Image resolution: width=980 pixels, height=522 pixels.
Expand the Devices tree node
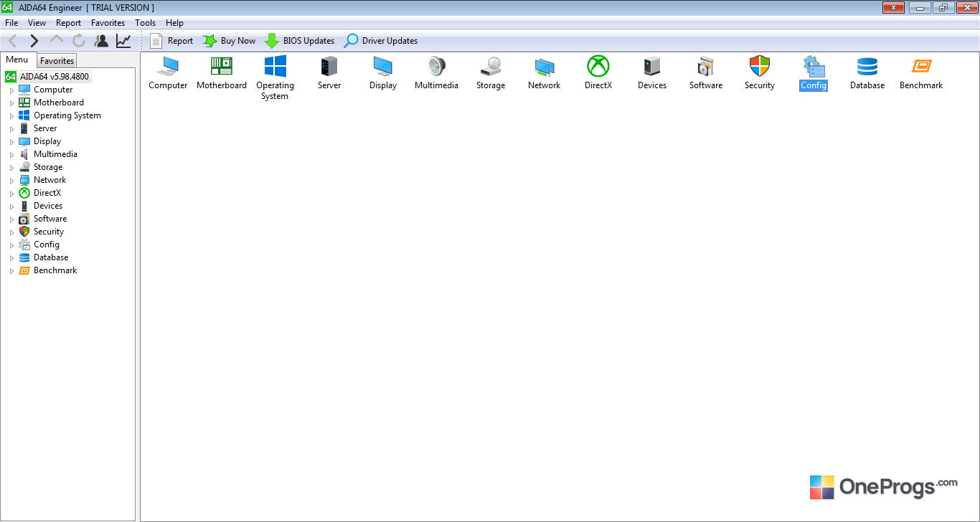pyautogui.click(x=11, y=207)
